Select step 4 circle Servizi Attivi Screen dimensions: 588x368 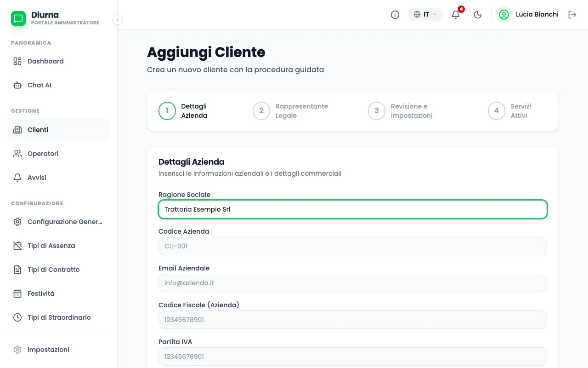497,111
